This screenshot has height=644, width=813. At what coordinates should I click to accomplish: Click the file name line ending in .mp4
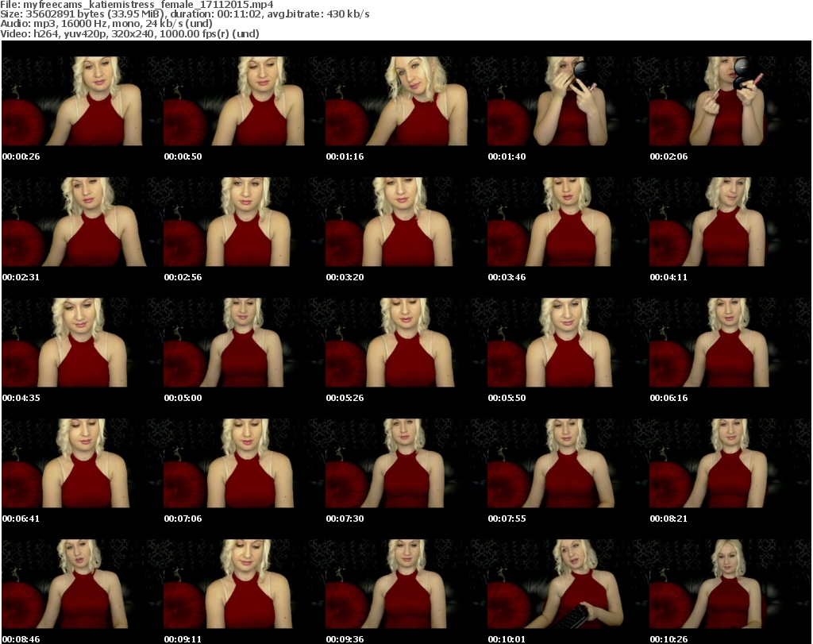(x=137, y=5)
